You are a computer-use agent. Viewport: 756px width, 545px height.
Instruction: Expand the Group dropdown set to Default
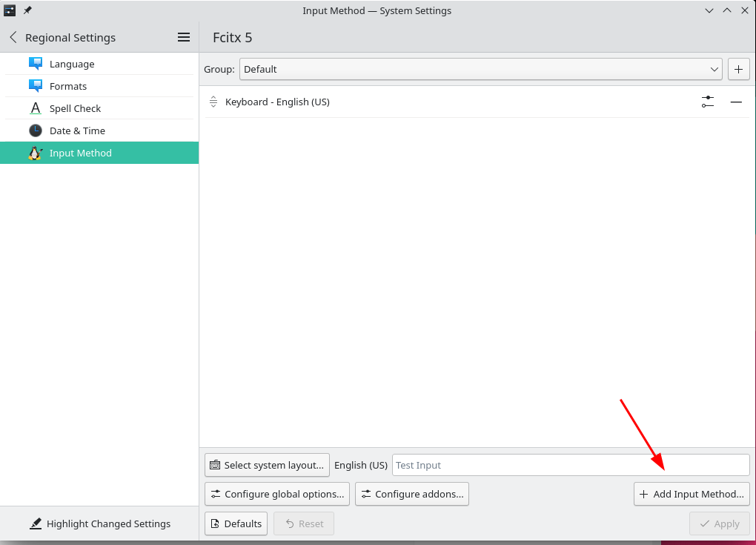481,69
